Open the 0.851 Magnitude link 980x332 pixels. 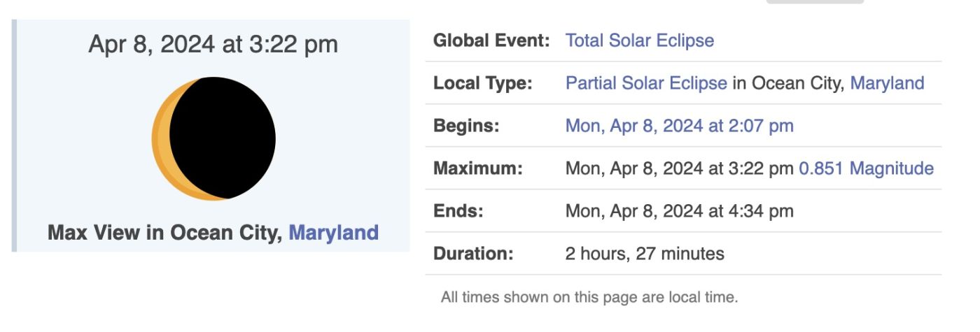coord(866,168)
